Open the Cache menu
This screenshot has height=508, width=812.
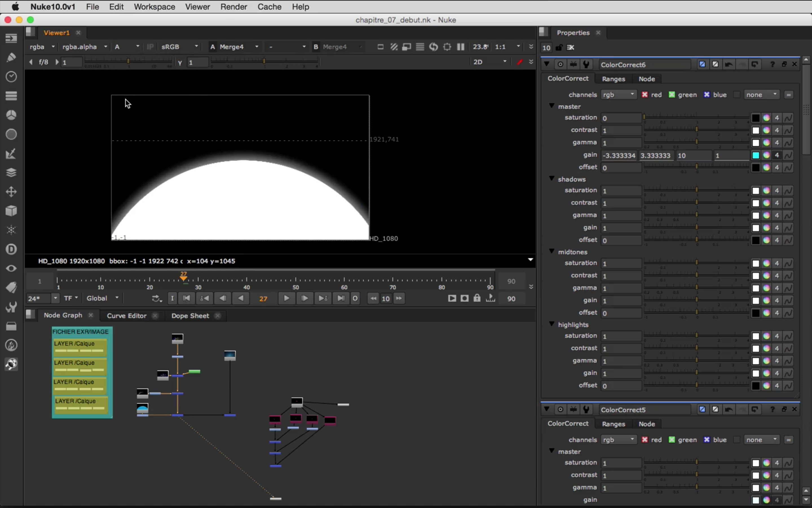point(269,7)
